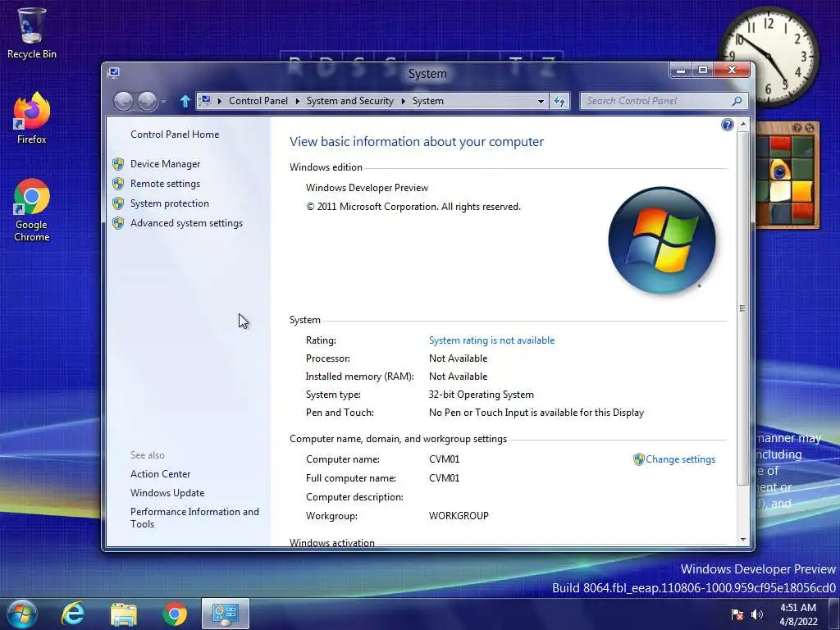Launch Chrome from the taskbar
Viewport: 840px width, 630px height.
[175, 614]
